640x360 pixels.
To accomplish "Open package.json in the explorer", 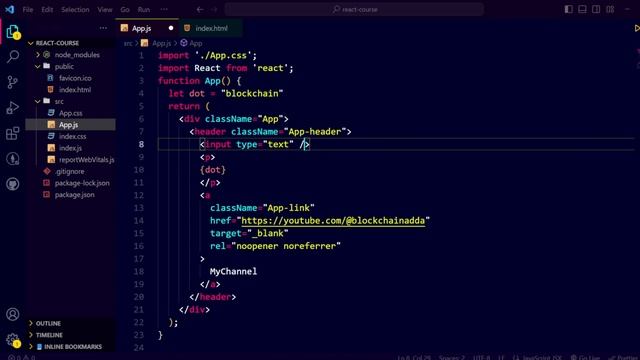I will pos(75,195).
